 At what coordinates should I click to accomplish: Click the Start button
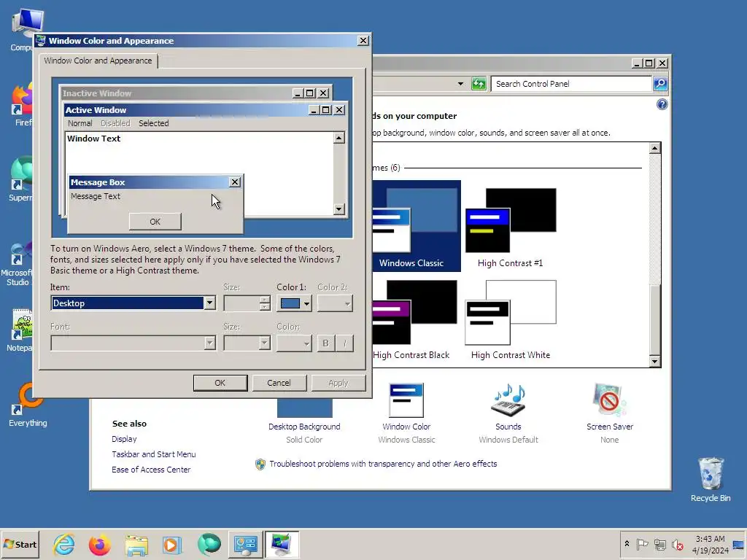coord(20,544)
